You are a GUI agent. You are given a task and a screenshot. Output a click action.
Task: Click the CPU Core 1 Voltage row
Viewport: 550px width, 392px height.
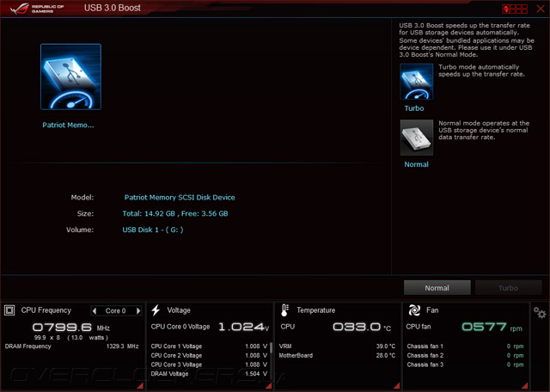[x=209, y=346]
